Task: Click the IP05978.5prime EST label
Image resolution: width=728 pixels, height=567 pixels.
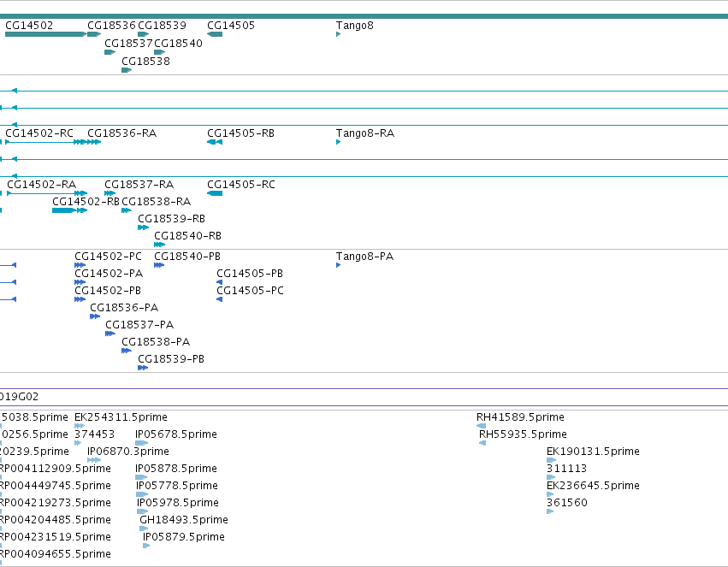Action: (x=178, y=504)
